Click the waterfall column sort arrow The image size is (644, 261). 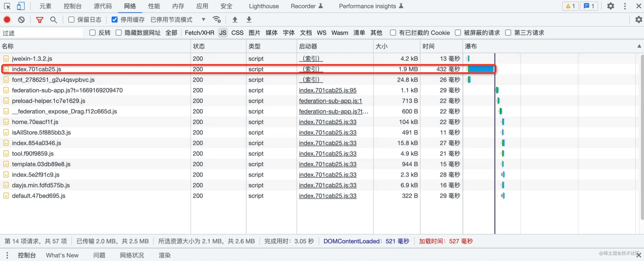(639, 46)
